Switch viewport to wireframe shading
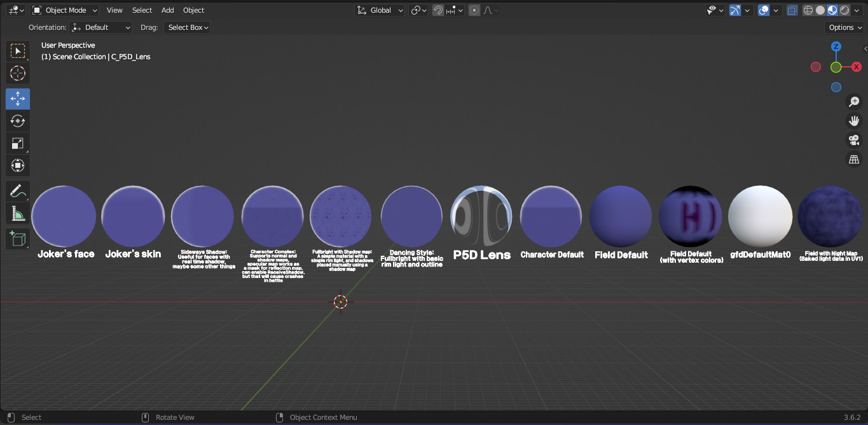 [808, 10]
